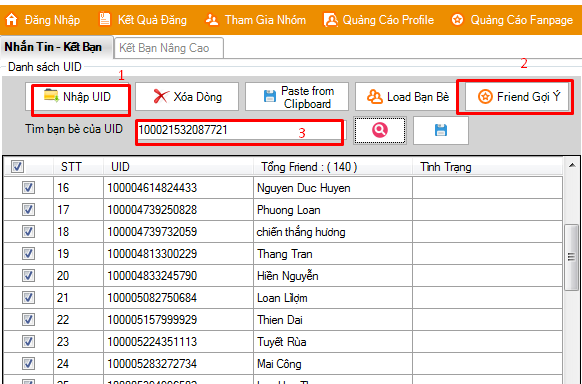Viewport: 582px width, 384px height.
Task: Click Nhập UID folder button
Action: pos(77,97)
